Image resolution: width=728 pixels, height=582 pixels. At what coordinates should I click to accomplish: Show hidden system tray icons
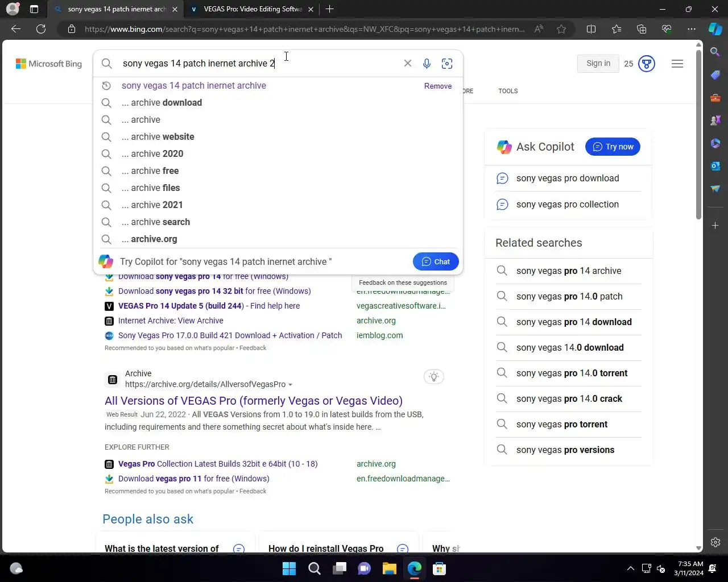[630, 568]
